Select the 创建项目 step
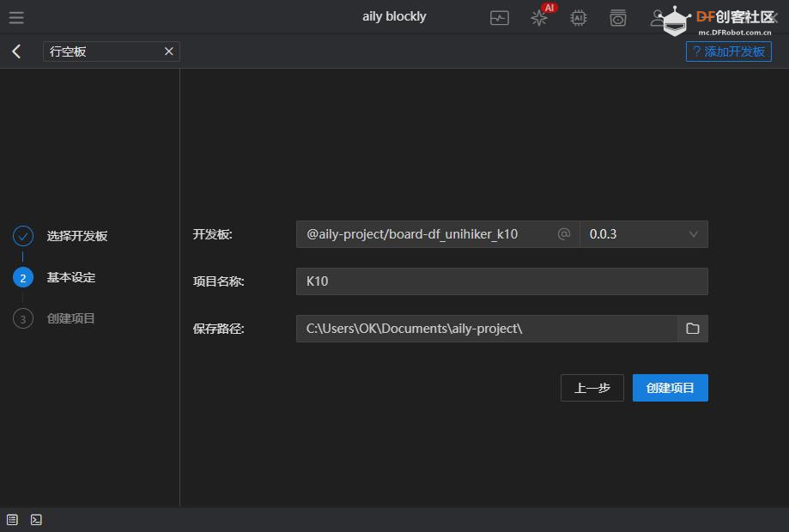 click(x=54, y=318)
